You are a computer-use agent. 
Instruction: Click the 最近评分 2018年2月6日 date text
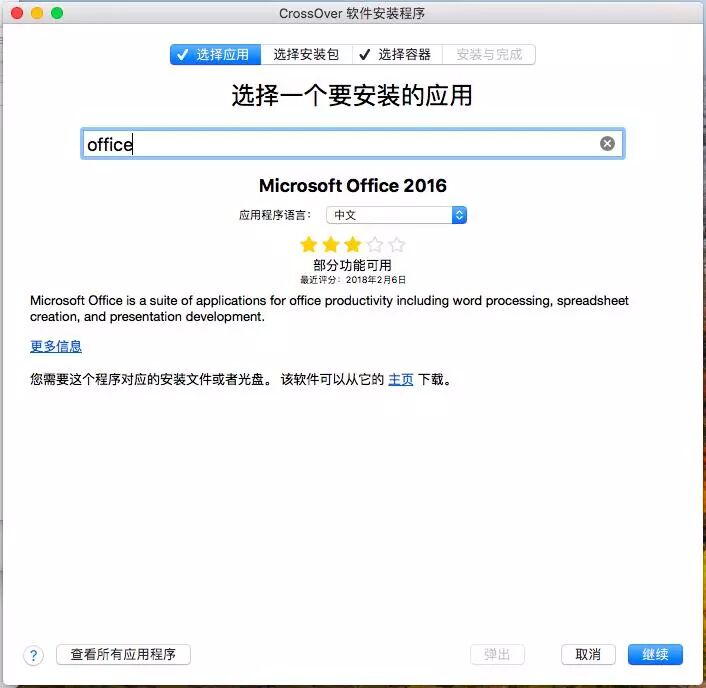353,280
